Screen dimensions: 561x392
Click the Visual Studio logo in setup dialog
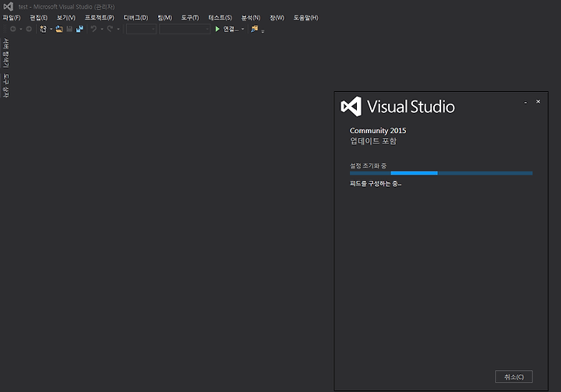(351, 106)
